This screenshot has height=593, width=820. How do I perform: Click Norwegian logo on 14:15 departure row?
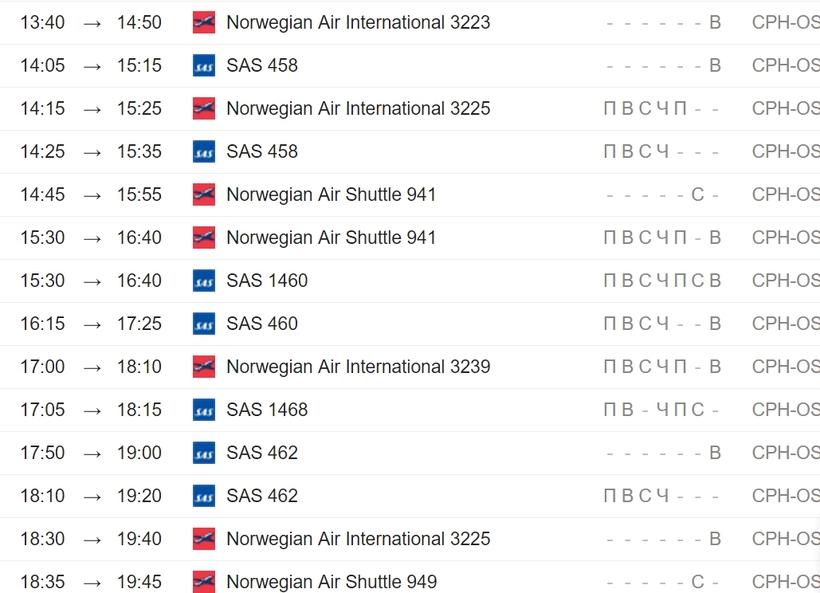click(204, 108)
